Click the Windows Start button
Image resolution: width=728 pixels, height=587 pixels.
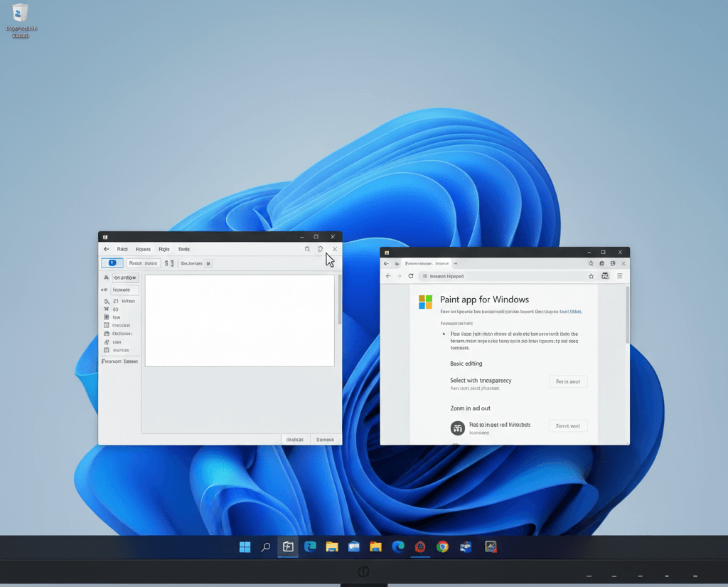point(245,546)
